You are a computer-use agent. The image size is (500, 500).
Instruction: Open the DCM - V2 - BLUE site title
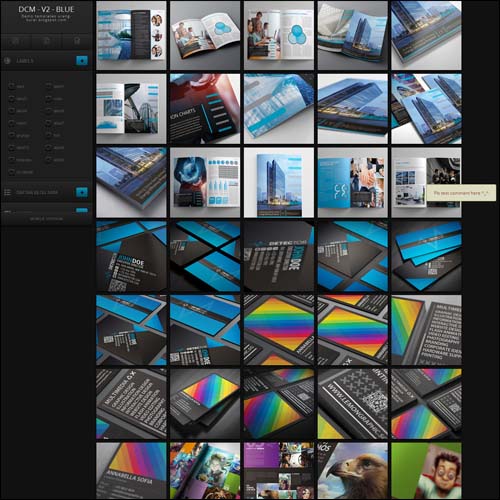(46, 9)
